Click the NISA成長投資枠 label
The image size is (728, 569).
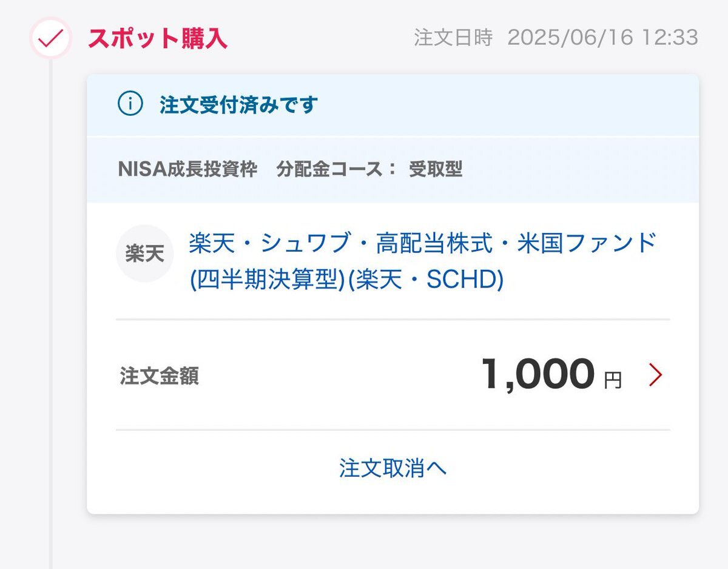[187, 169]
